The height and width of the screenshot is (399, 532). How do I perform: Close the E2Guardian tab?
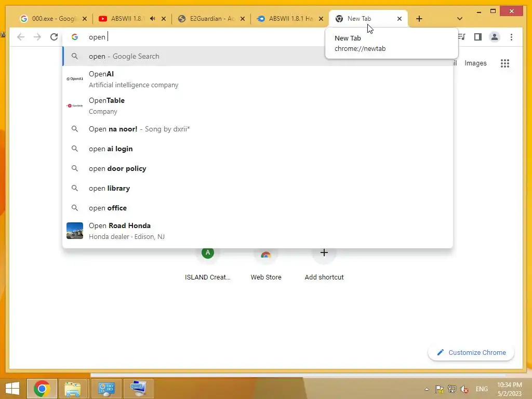click(242, 19)
